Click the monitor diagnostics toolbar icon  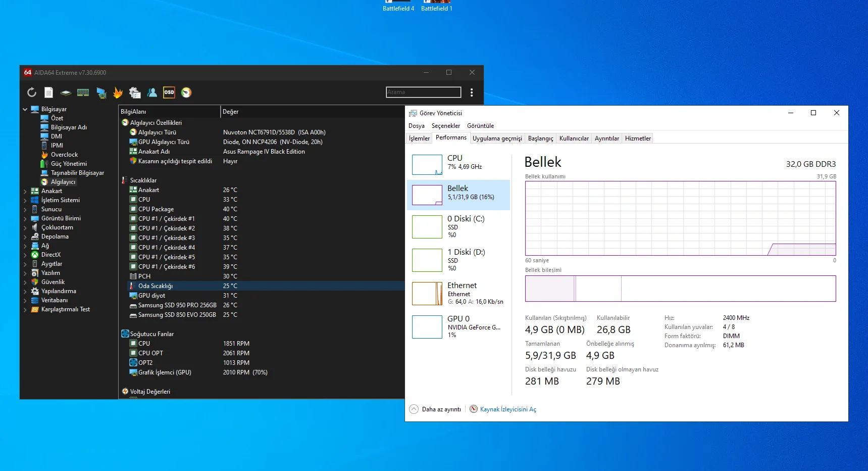[101, 92]
